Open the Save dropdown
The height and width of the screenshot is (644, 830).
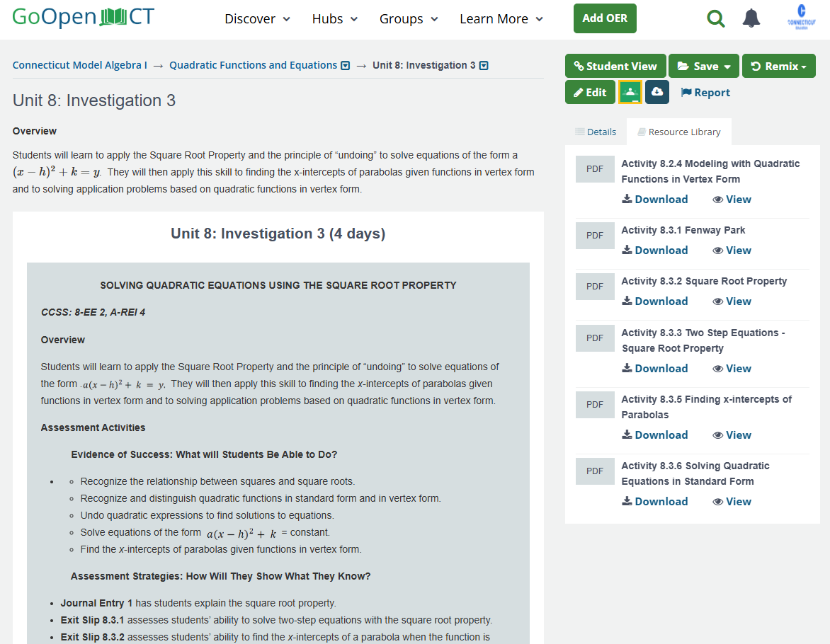coord(703,66)
